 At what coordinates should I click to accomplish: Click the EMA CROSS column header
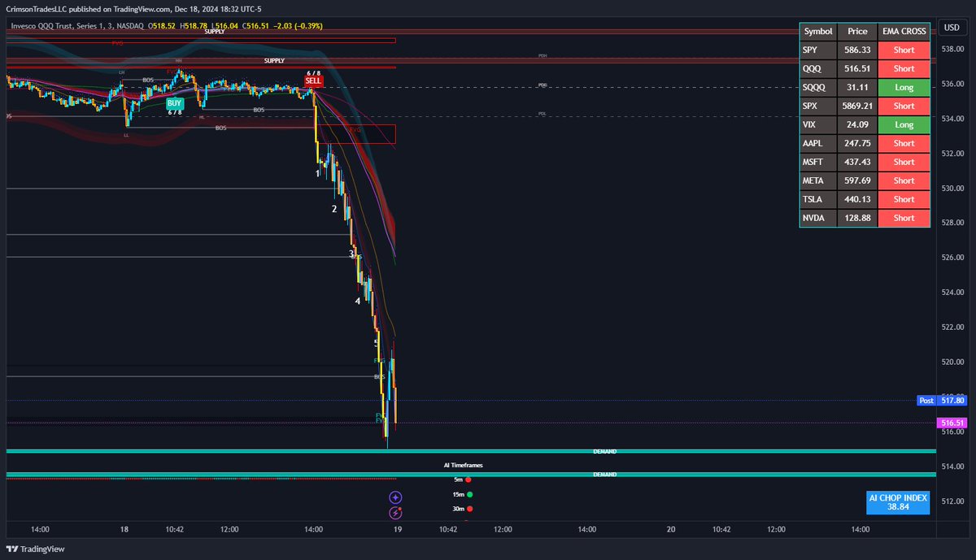904,31
